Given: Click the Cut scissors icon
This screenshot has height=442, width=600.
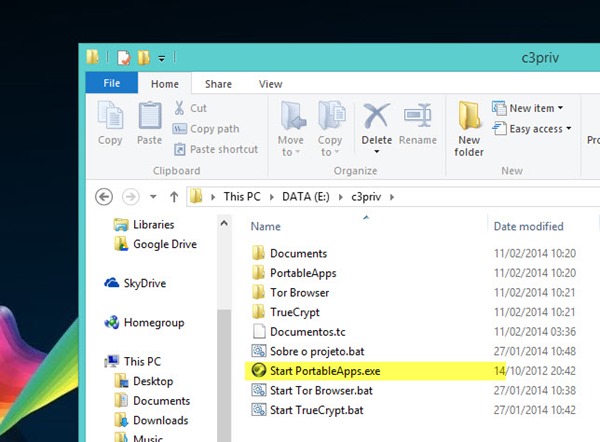Looking at the screenshot, I should [x=179, y=108].
